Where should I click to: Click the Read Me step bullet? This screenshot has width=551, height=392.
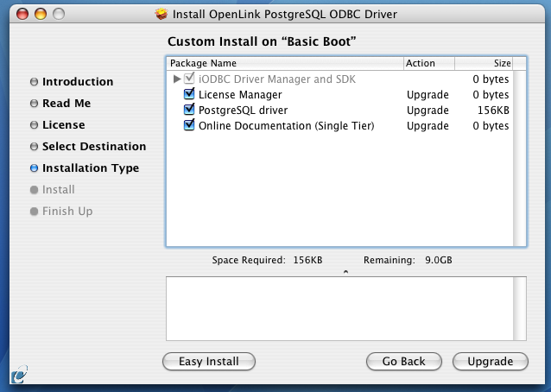tap(34, 104)
